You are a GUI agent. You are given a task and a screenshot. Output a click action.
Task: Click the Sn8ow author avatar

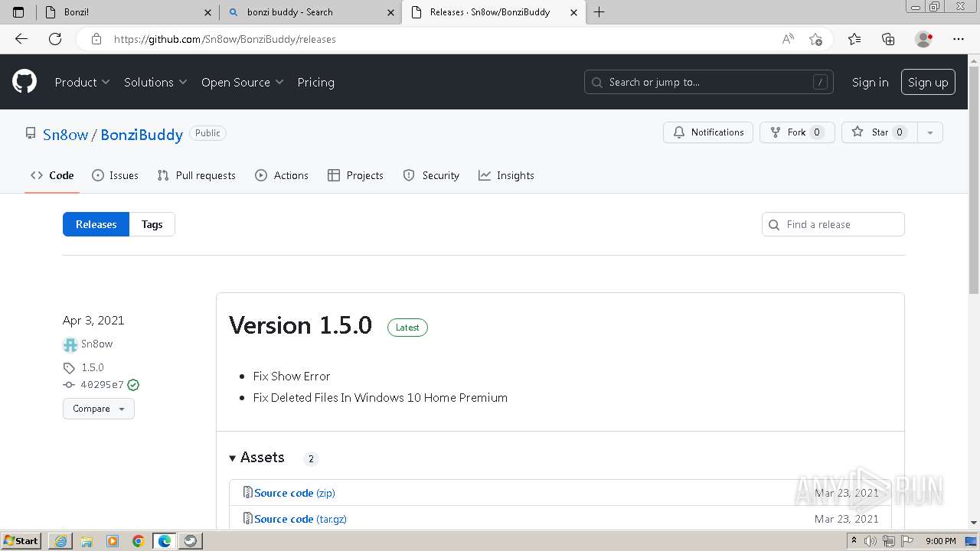[x=70, y=344]
